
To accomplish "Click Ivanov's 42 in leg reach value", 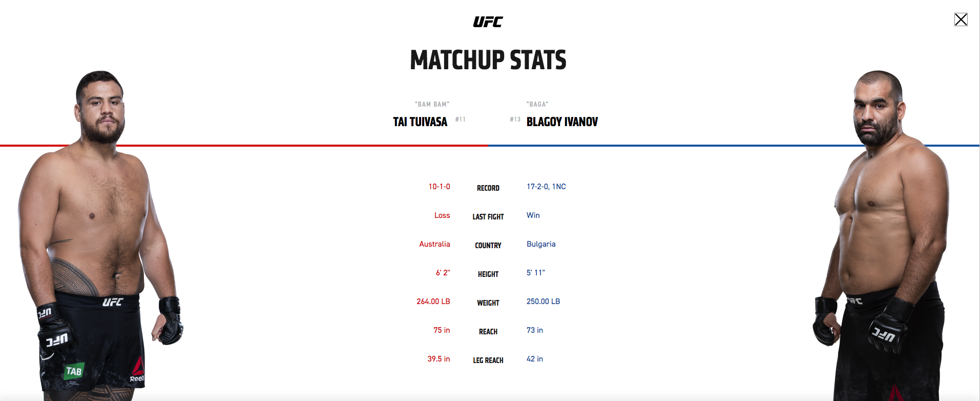I will [x=535, y=359].
